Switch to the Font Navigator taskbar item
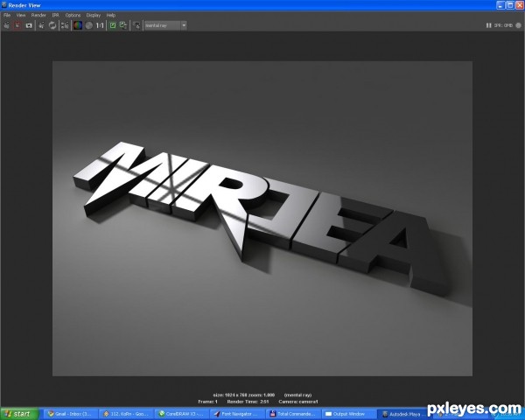The image size is (525, 420). pos(236,414)
